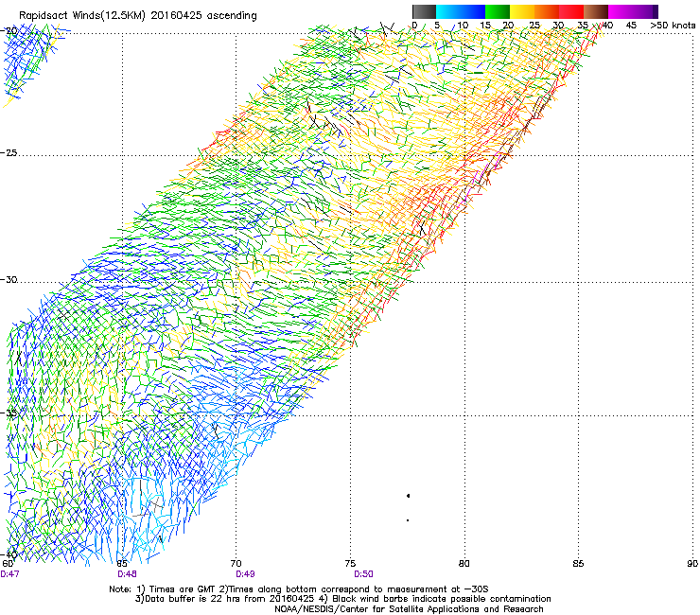Image resolution: width=700 pixels, height=615 pixels.
Task: Click the red 30-35 knots legend segment
Action: (571, 11)
